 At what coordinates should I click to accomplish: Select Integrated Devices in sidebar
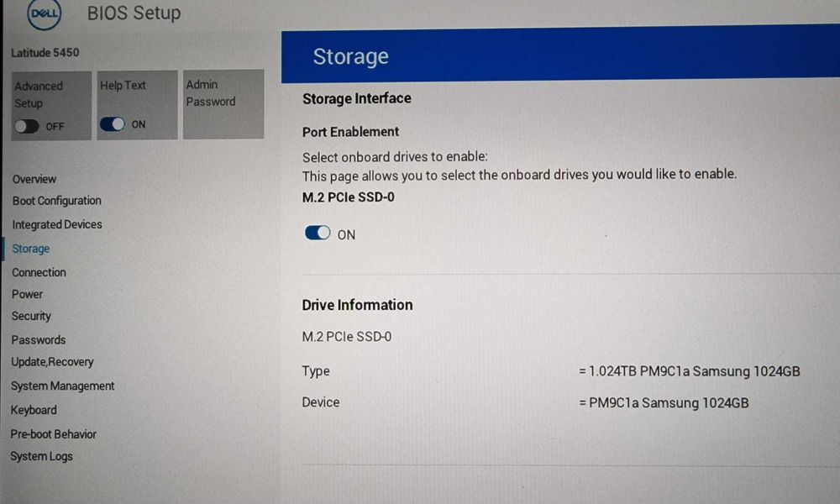click(57, 224)
